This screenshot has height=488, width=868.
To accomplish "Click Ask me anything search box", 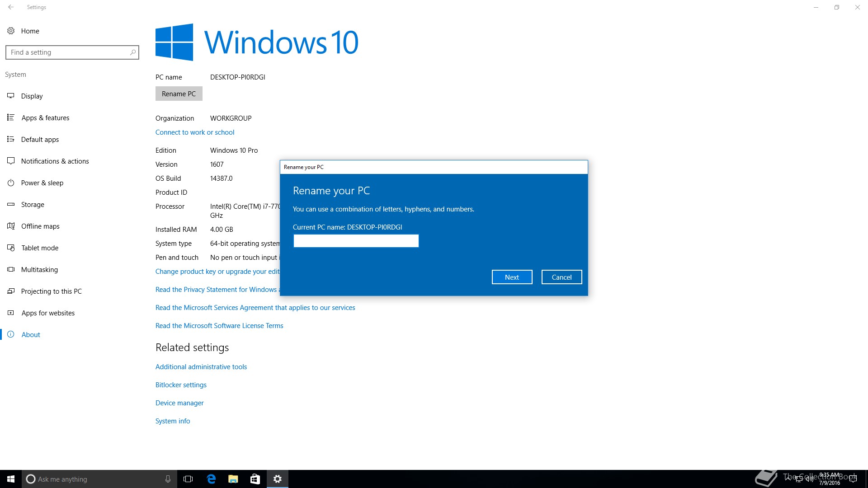I will click(x=99, y=479).
